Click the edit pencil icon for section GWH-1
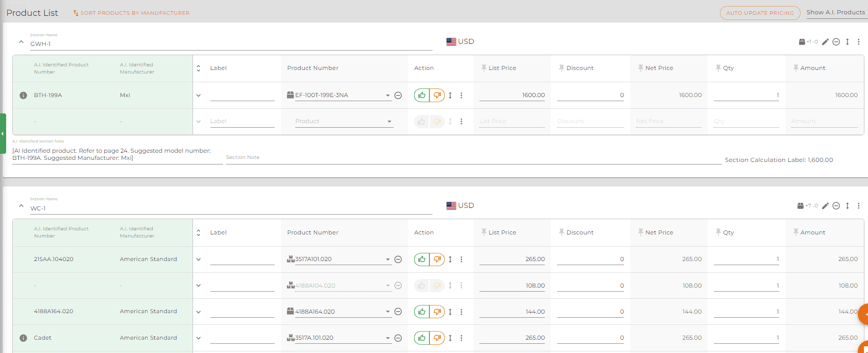Screen dimensions: 868x353 coord(825,42)
